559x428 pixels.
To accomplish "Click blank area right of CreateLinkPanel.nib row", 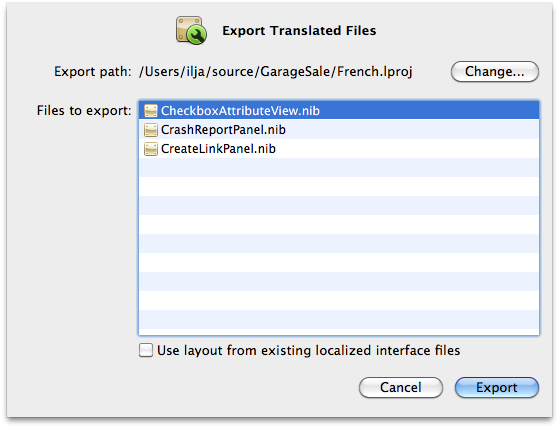I will (406, 149).
